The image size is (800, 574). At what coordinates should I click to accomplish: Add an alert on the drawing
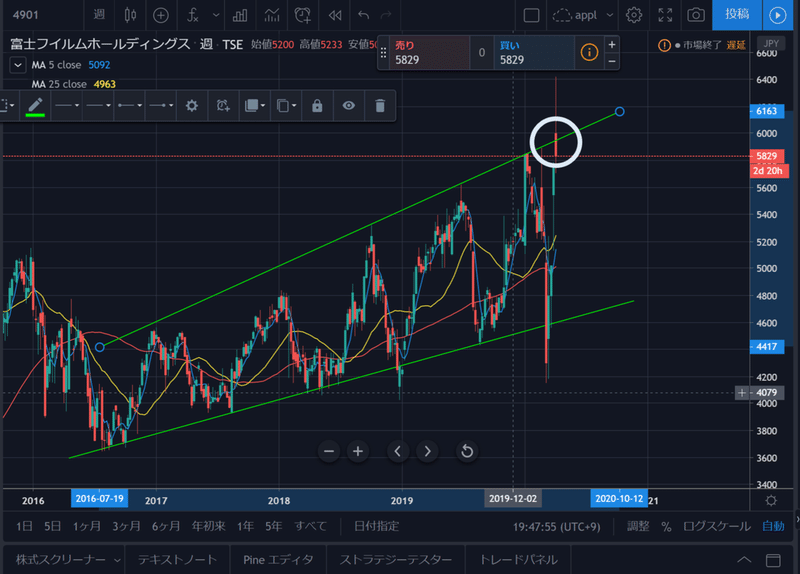(x=223, y=106)
